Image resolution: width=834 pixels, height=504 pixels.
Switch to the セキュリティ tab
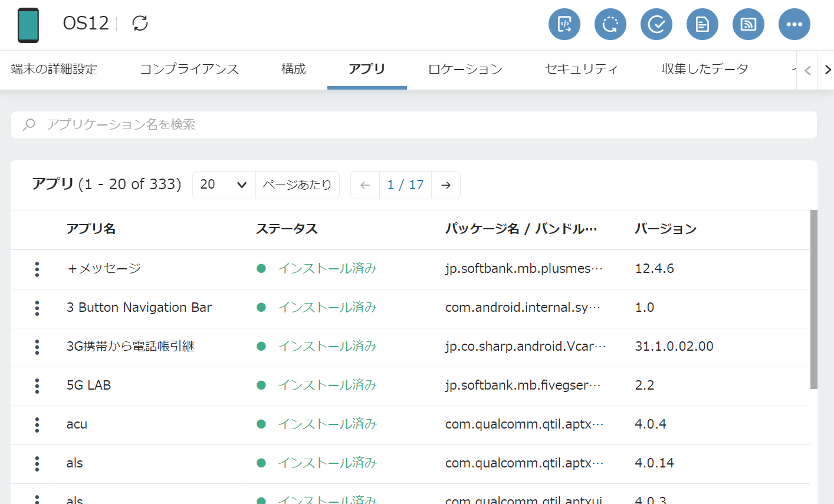click(582, 69)
